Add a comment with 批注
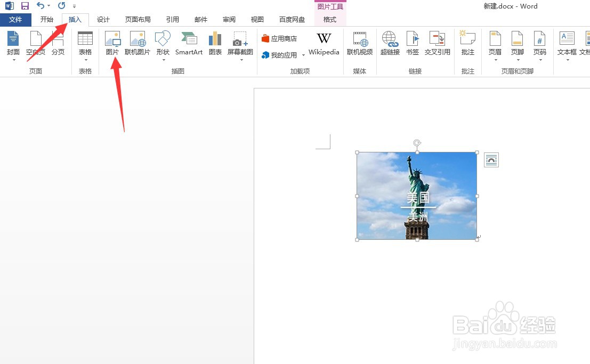Image resolution: width=590 pixels, height=364 pixels. pos(468,43)
